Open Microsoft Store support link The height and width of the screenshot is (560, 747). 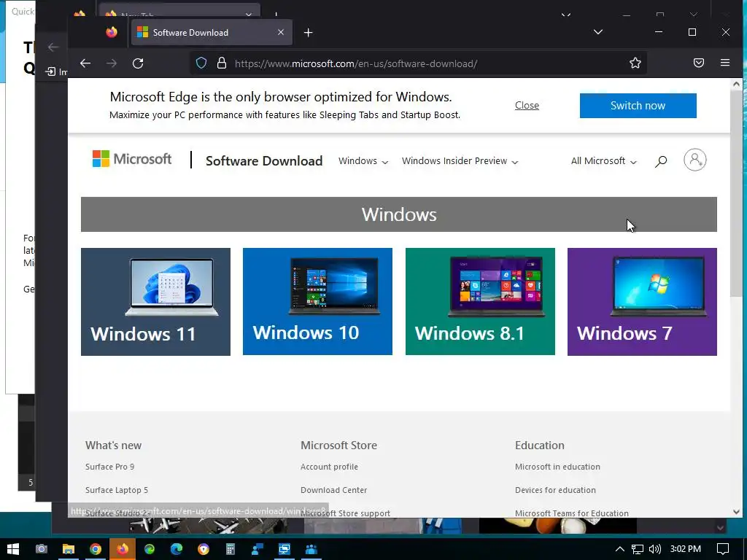[345, 513]
